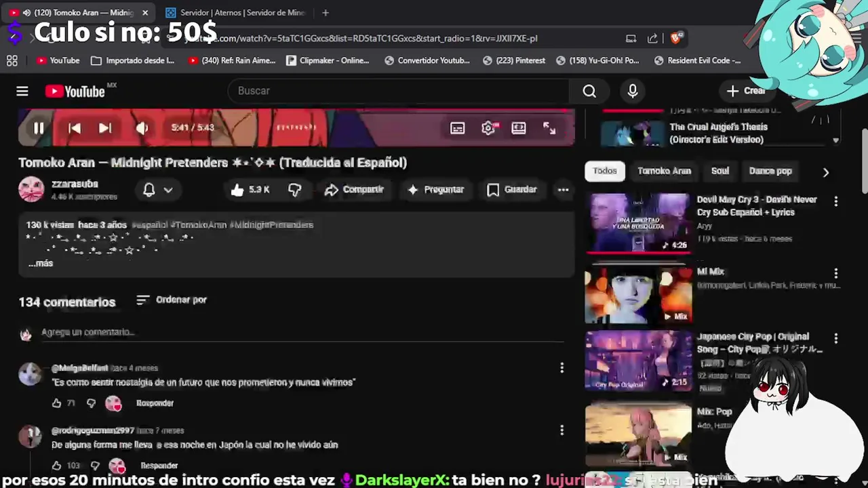Image resolution: width=868 pixels, height=488 pixels.
Task: Select the Tomoko Aran filter chip
Action: [x=664, y=171]
